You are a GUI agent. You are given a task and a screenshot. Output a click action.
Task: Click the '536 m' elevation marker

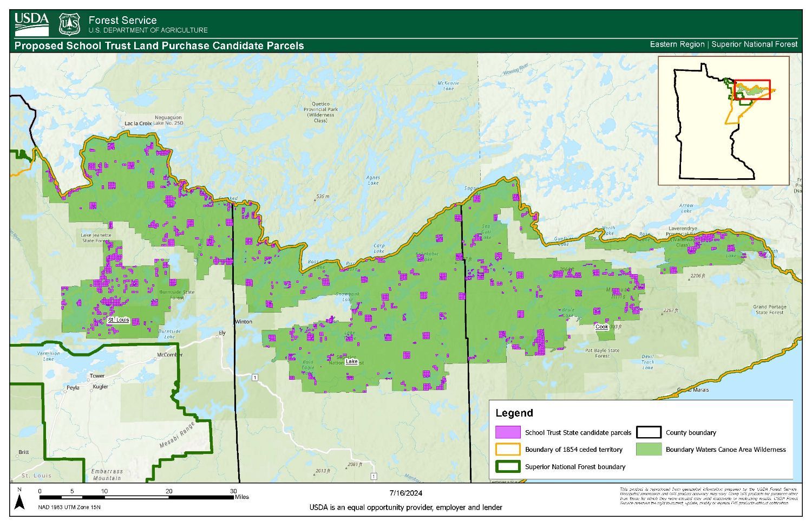pyautogui.click(x=322, y=197)
